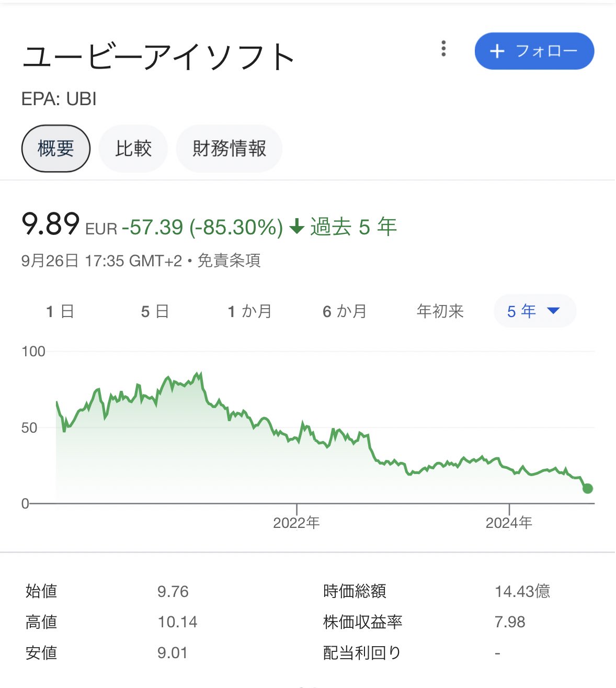Switch to the 比較 tab
The height and width of the screenshot is (688, 616).
tap(133, 149)
